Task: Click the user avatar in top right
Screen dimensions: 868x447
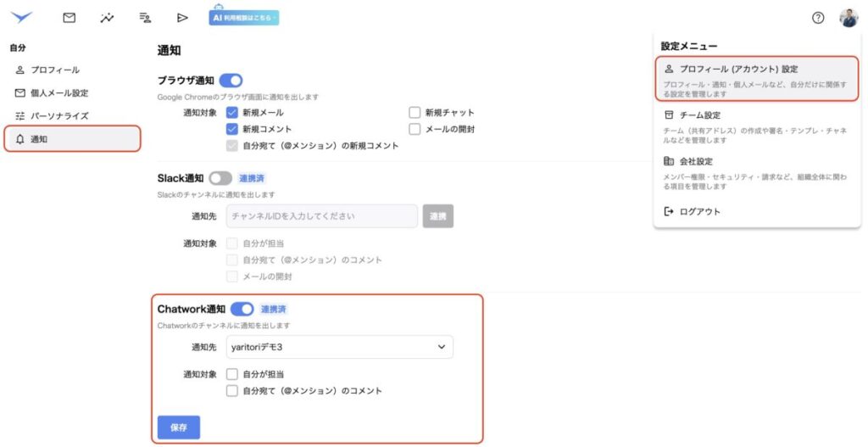Action: 848,18
